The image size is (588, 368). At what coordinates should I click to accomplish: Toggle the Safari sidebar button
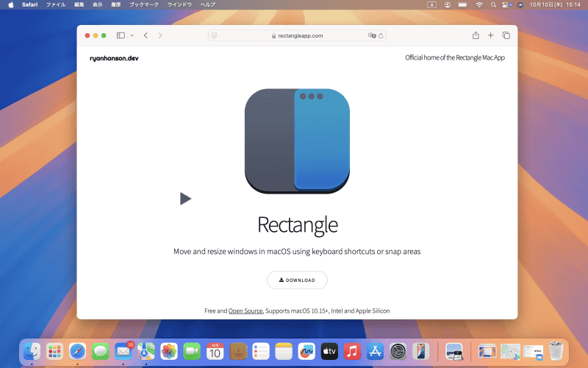click(121, 35)
